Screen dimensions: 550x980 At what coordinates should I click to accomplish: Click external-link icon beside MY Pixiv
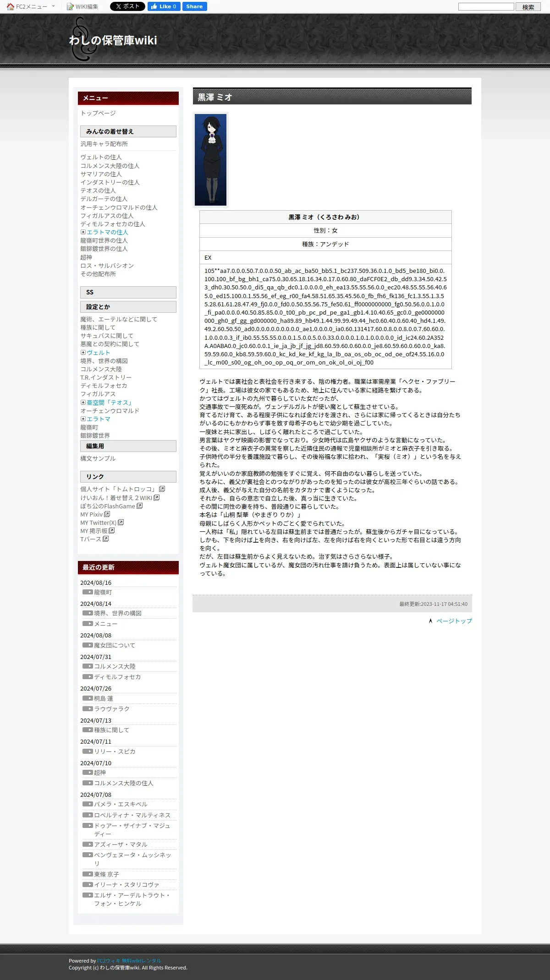pos(107,514)
